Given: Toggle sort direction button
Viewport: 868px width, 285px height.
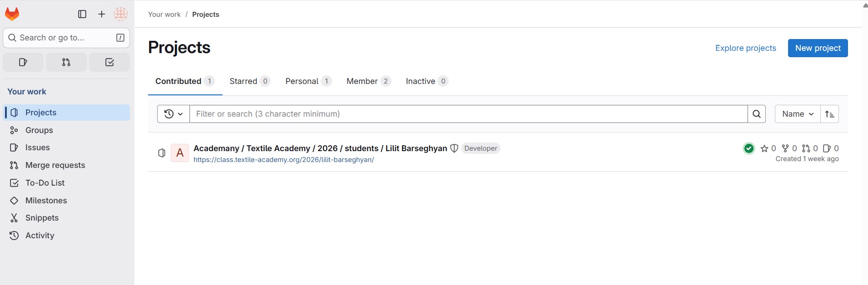Looking at the screenshot, I should [x=829, y=114].
